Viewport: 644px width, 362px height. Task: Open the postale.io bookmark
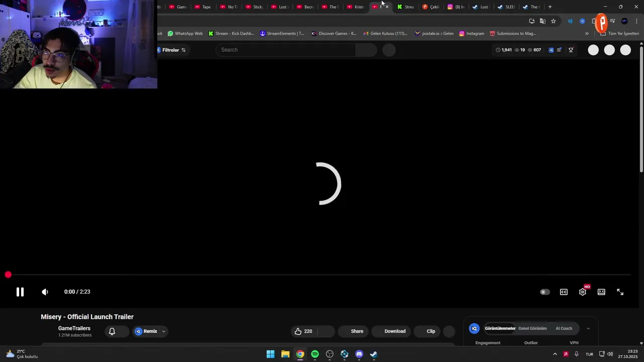pos(434,34)
